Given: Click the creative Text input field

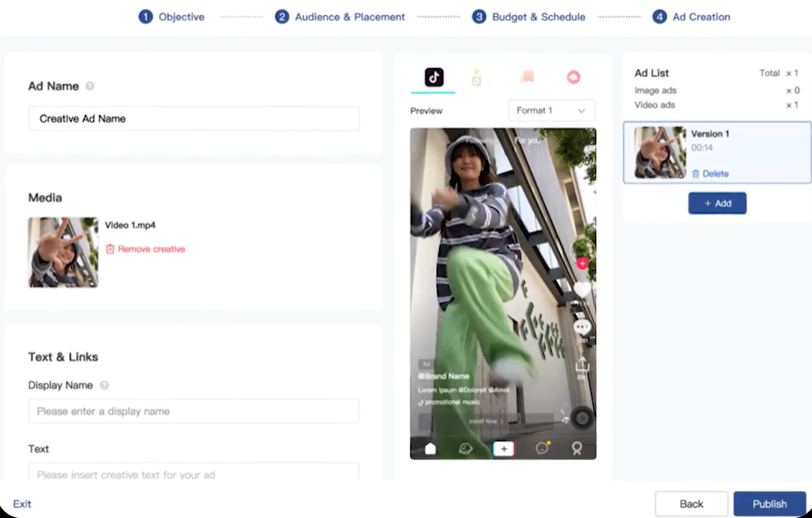Looking at the screenshot, I should 193,473.
